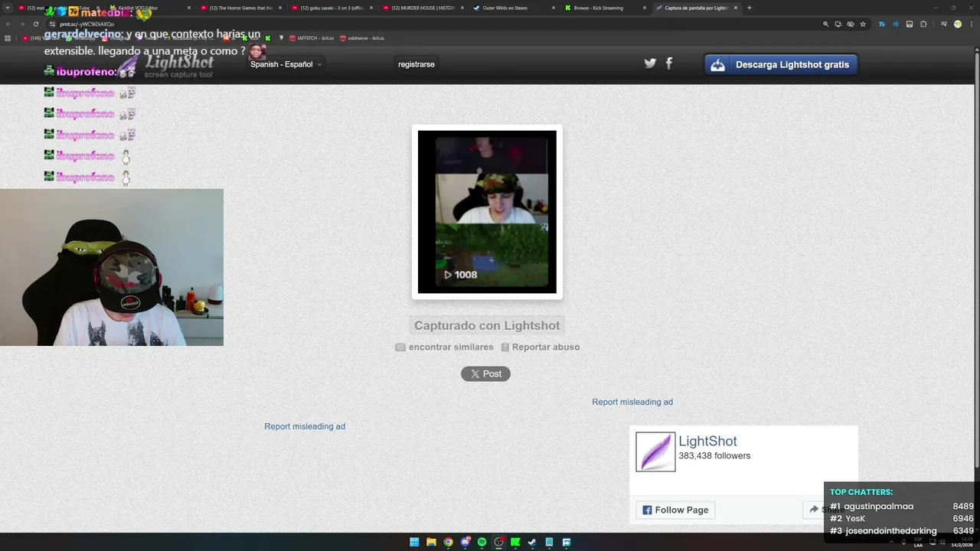The width and height of the screenshot is (980, 551).
Task: Open the IAFFEFCH - itch.io bookmark
Action: pos(312,37)
